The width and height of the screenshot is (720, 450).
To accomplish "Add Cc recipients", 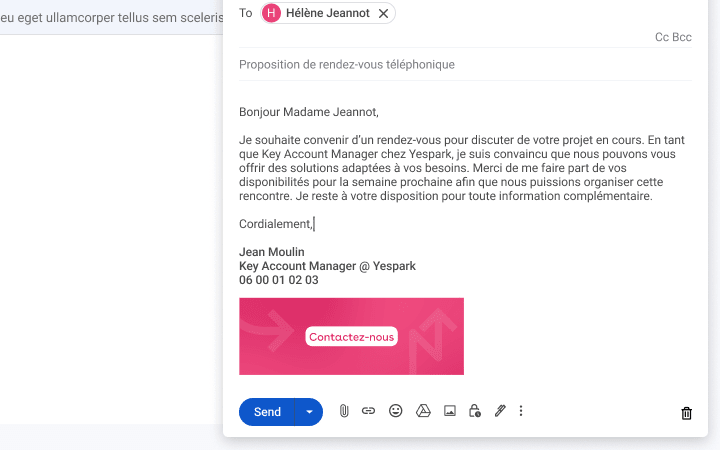I will pos(662,37).
